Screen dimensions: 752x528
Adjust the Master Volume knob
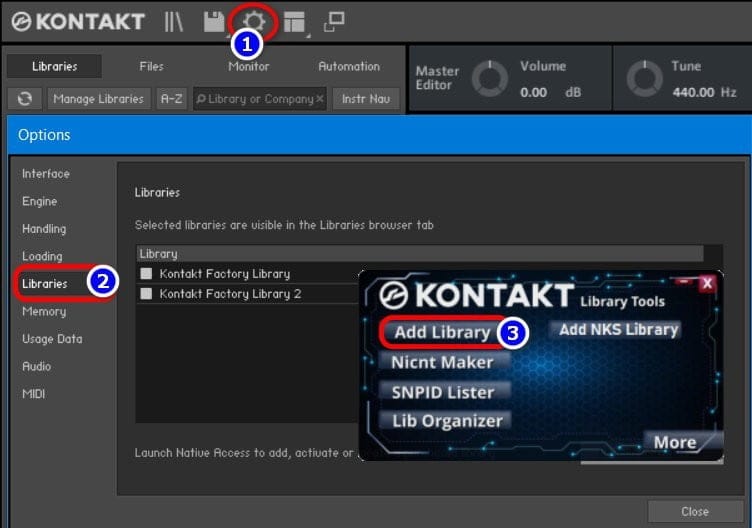(490, 78)
